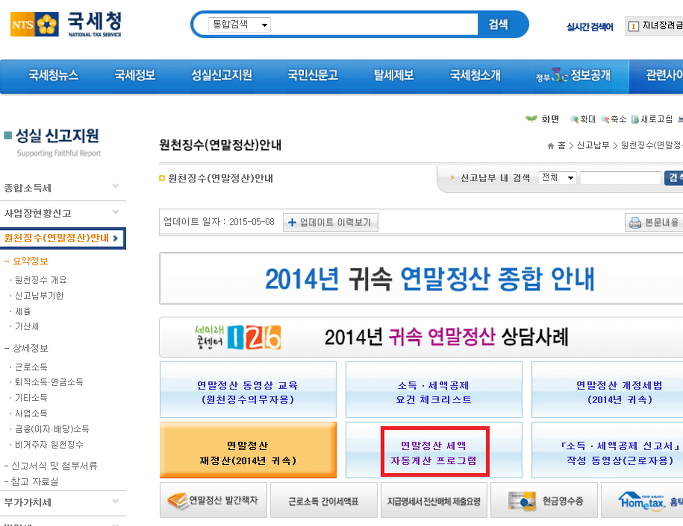Open 연말정산 세액 자동계산 프로그램
Image resolution: width=683 pixels, height=526 pixels.
(x=434, y=450)
